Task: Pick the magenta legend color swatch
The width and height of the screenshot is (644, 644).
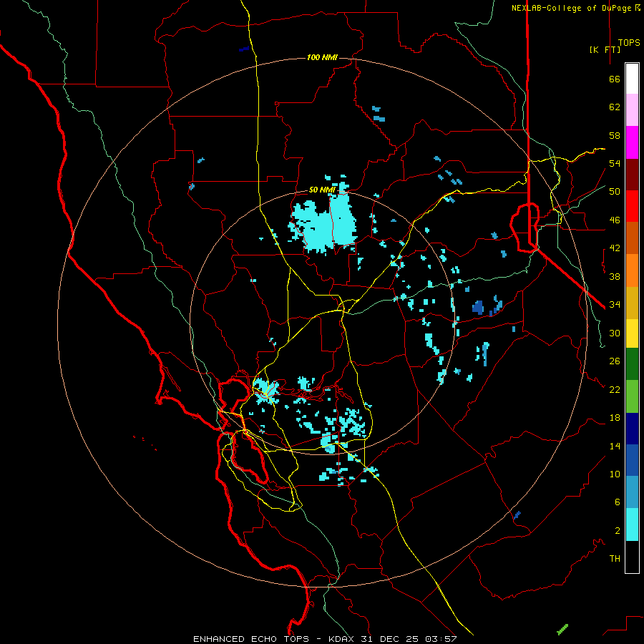Action: [632, 142]
